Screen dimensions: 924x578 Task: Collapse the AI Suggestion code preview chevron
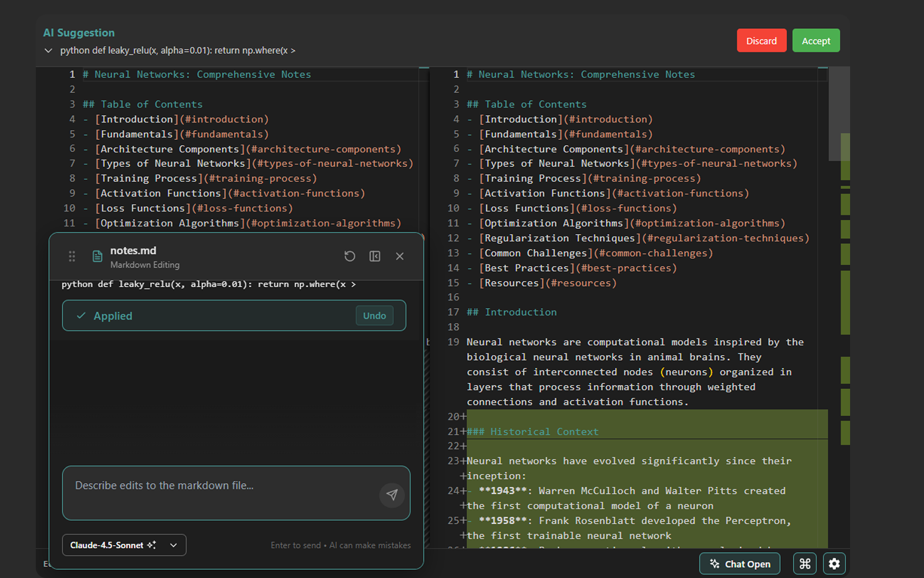[x=49, y=51]
